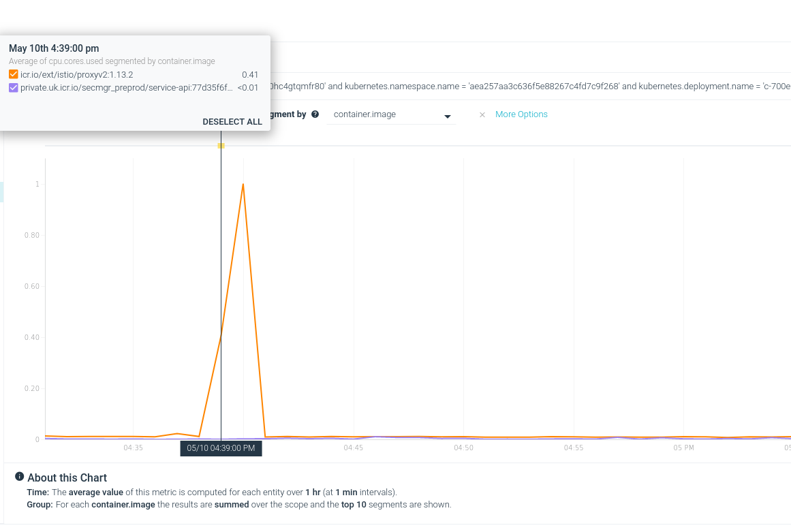This screenshot has height=532, width=791.
Task: Uncheck the service-api container series checkbox
Action: pyautogui.click(x=12, y=88)
